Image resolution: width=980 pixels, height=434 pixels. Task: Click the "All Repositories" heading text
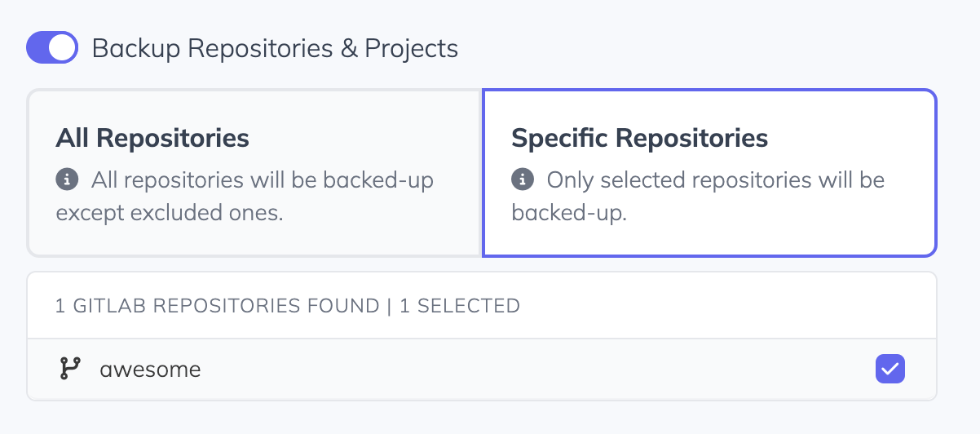pos(152,138)
